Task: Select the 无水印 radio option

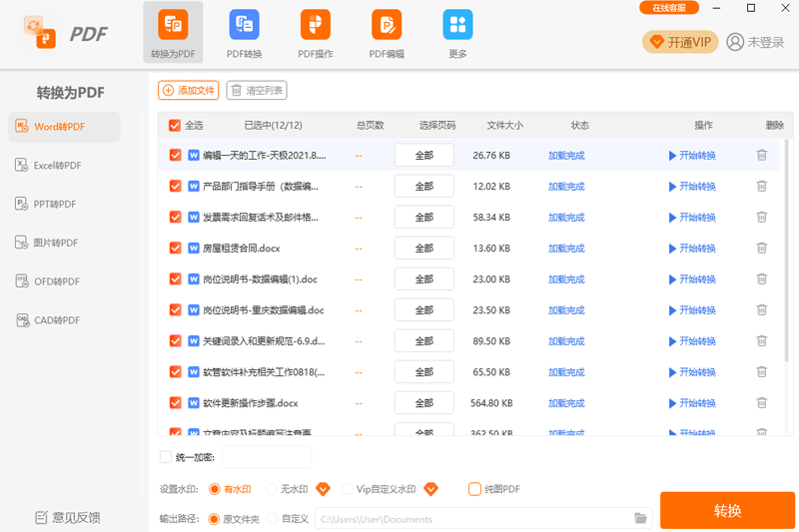Action: (272, 489)
